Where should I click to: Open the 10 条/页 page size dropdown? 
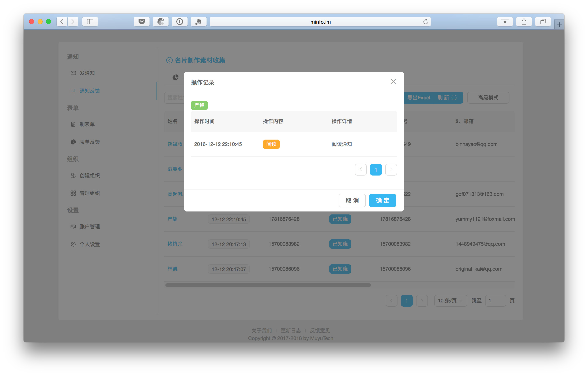coord(450,301)
